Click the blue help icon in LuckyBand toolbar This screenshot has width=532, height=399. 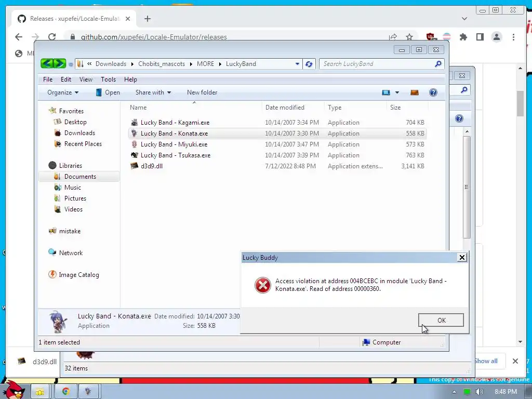[x=433, y=92]
